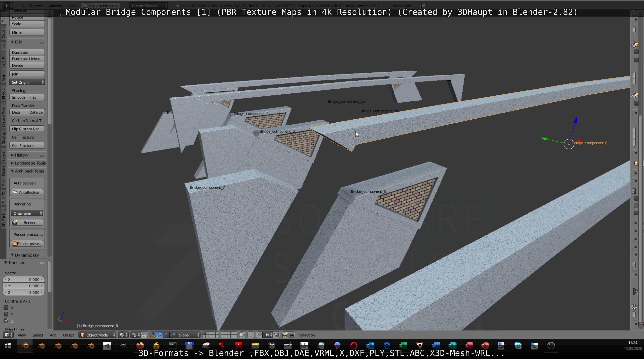644x359 pixels.
Task: Click OpenGL render animation clapper icon
Action: (x=292, y=335)
